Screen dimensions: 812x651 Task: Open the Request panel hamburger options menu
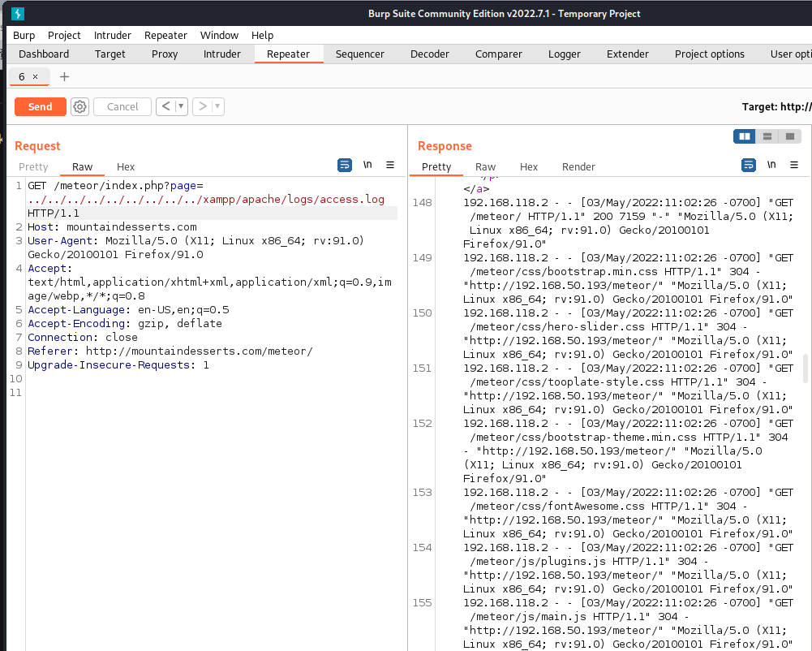390,165
